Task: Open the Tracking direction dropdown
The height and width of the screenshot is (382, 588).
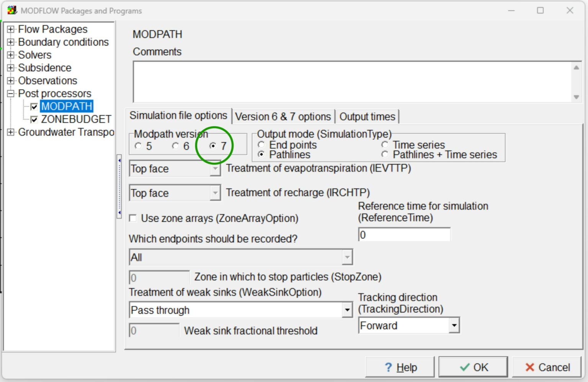Action: point(454,325)
